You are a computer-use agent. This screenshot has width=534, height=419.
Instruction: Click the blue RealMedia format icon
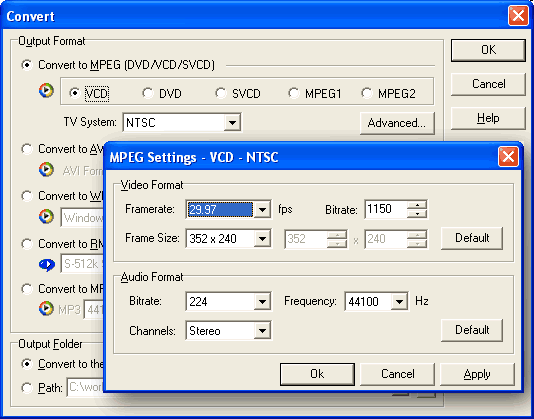(x=47, y=264)
